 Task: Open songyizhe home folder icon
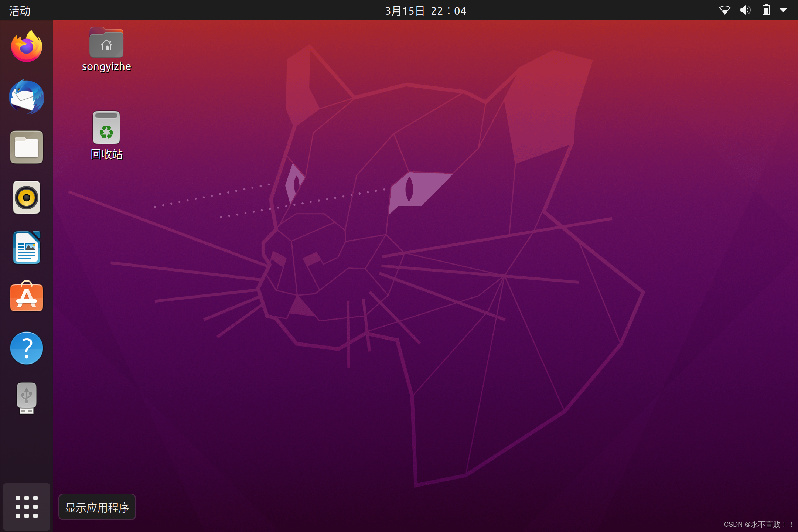coord(106,43)
